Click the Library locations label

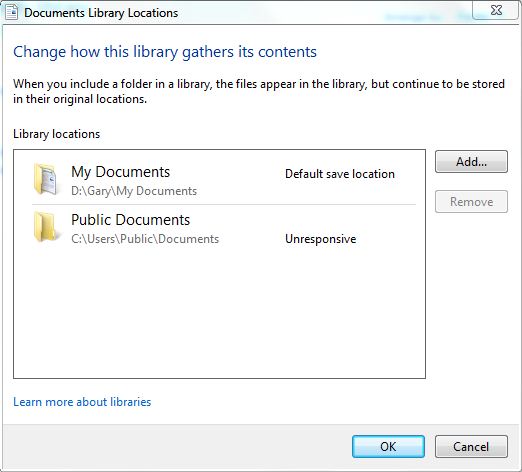(x=56, y=134)
